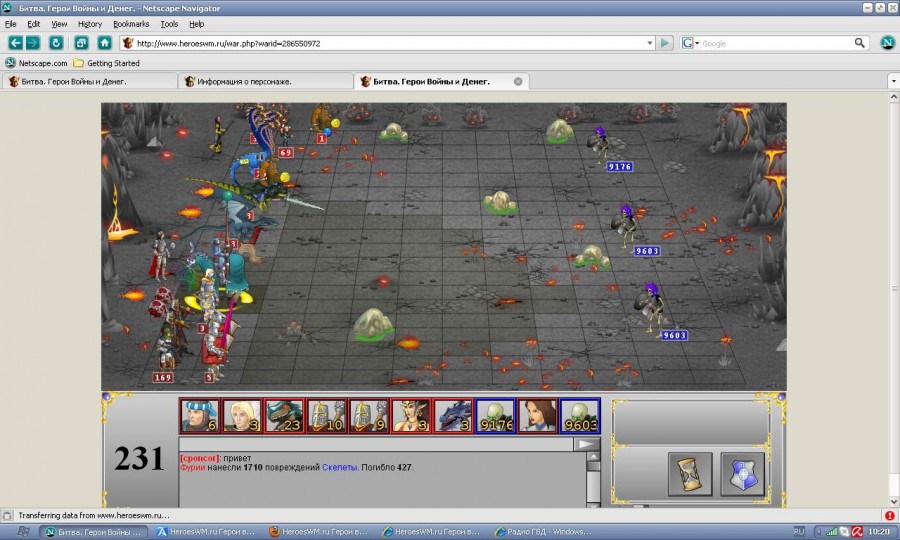The image size is (900, 540).
Task: Switch to Netscape Битва taskbar button
Action: (x=94, y=532)
